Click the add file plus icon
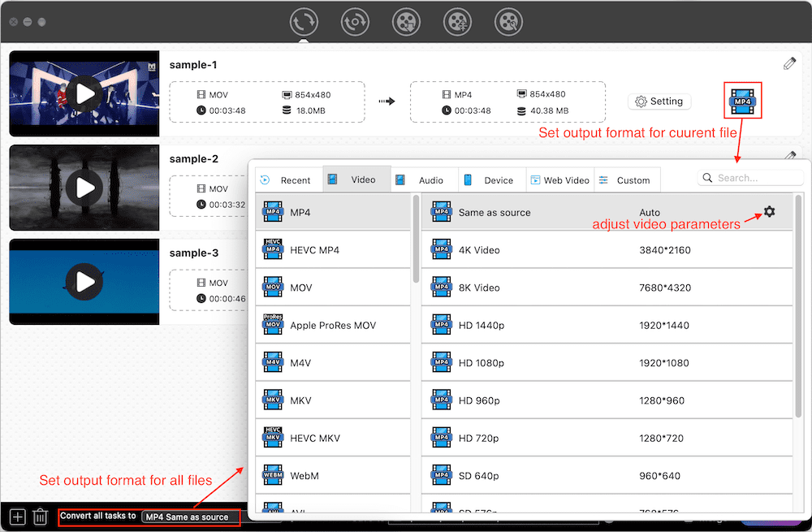 point(18,517)
